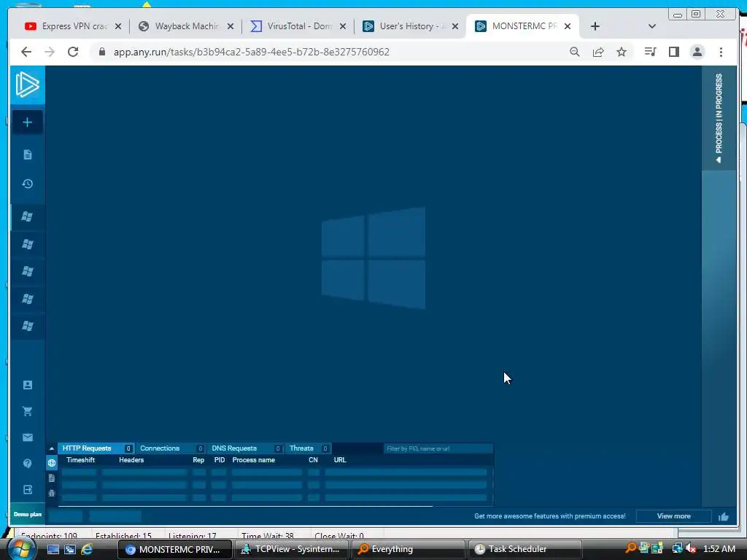The width and height of the screenshot is (747, 560).
Task: Select the highlighted Windows task icon in sidebar
Action: click(x=27, y=217)
